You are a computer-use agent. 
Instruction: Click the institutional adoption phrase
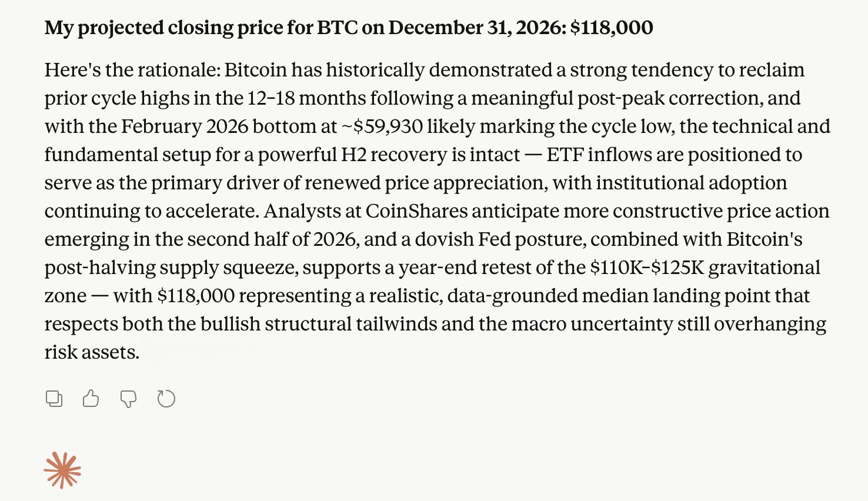click(x=691, y=183)
